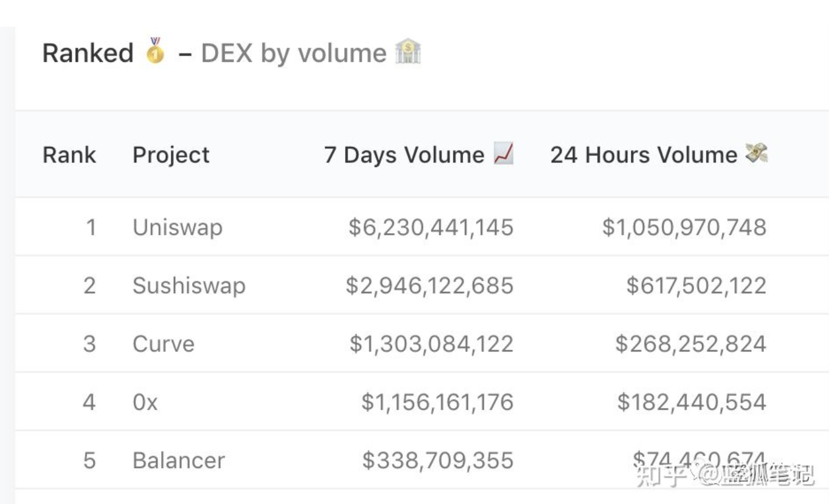Screen dimensions: 829x504
Task: Click the bank building emoji icon
Action: (x=408, y=52)
